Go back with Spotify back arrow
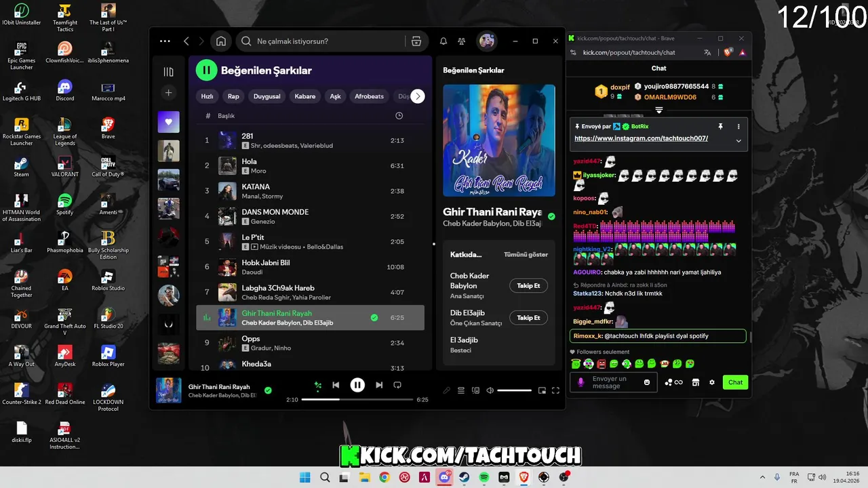868x488 pixels. click(x=186, y=41)
